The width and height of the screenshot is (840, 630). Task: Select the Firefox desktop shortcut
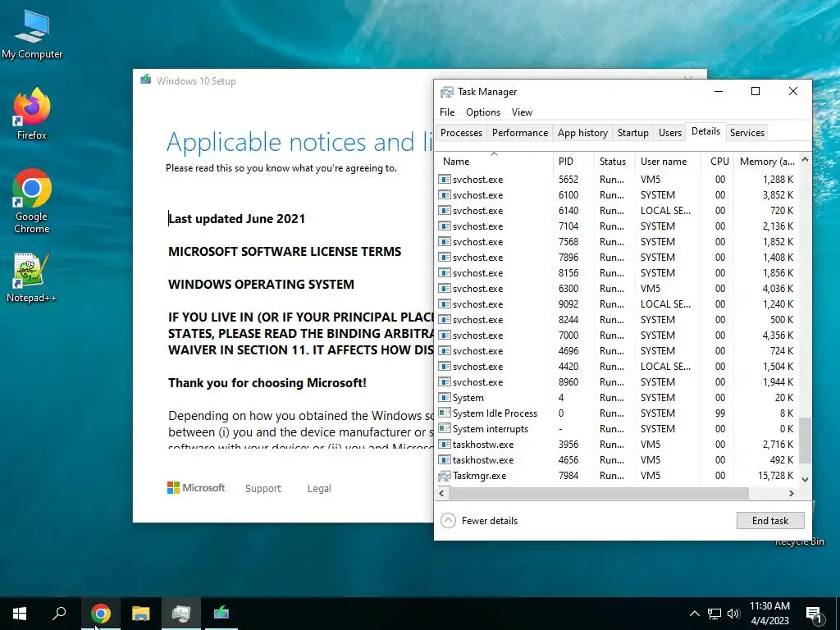tap(32, 114)
